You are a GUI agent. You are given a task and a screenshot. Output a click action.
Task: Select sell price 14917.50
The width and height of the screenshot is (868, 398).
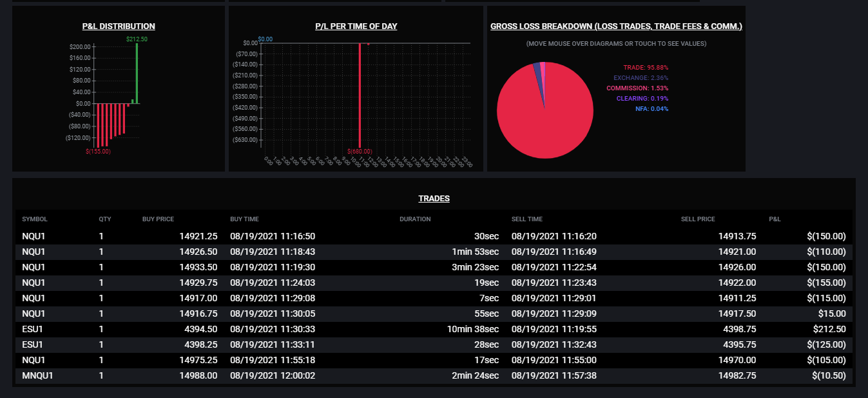[x=737, y=313]
